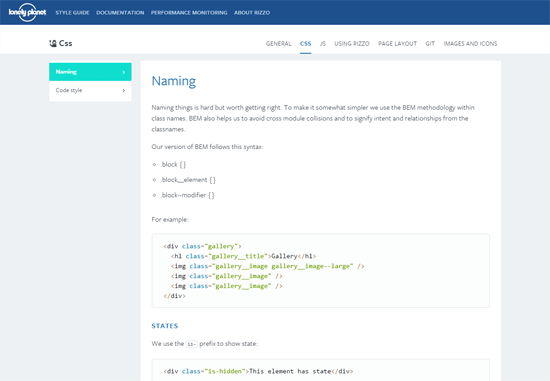Screen dimensions: 550x381
Task: Select Naming in the sidebar
Action: 90,72
